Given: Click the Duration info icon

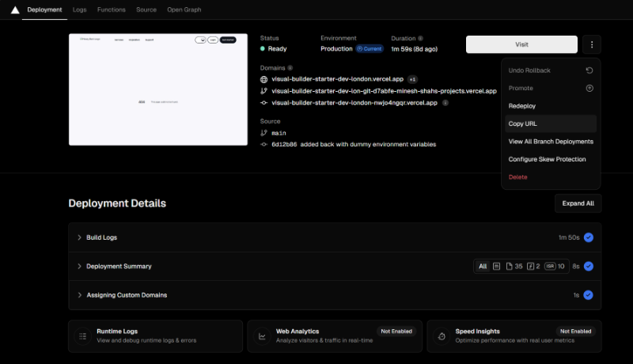Looking at the screenshot, I should [x=420, y=38].
